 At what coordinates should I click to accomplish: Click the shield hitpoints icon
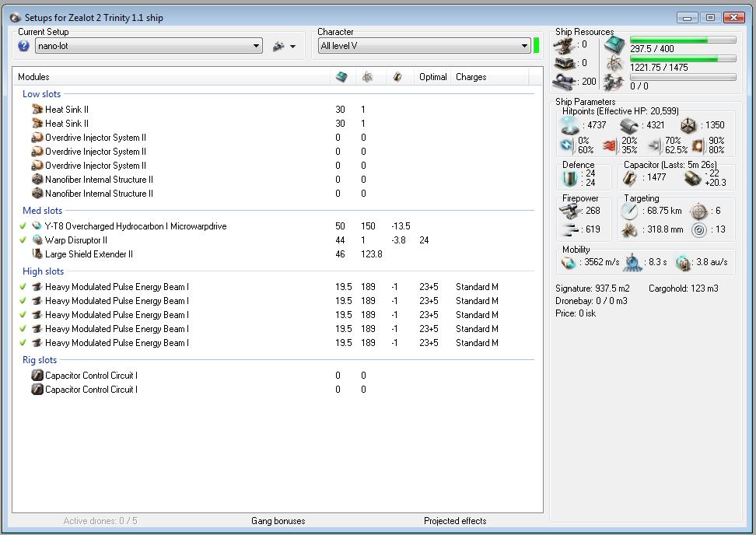click(x=570, y=125)
